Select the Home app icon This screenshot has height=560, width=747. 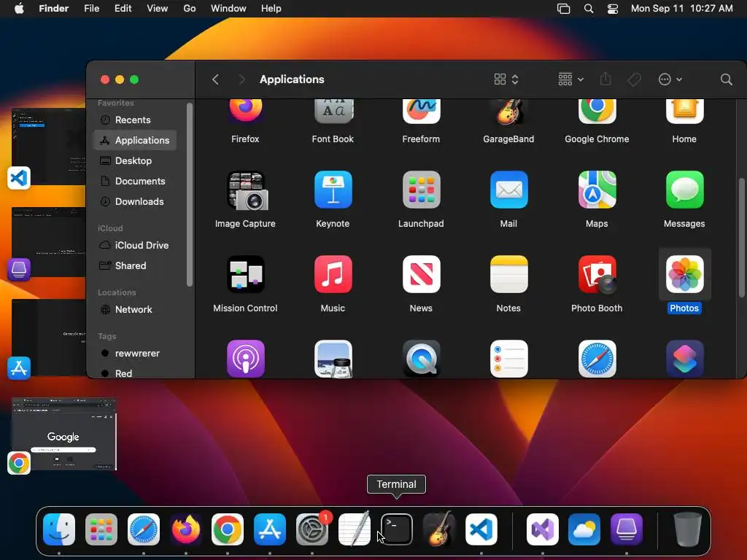(x=684, y=112)
